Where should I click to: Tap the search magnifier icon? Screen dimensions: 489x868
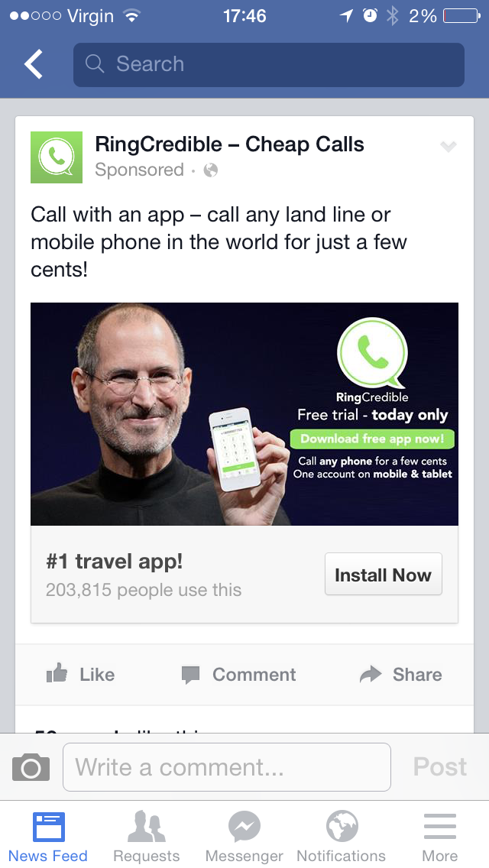(95, 63)
